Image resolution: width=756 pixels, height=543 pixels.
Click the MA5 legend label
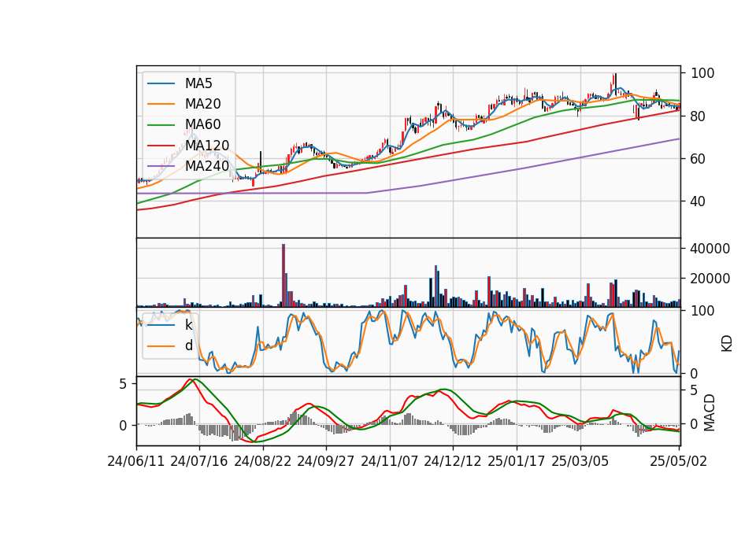tap(198, 83)
